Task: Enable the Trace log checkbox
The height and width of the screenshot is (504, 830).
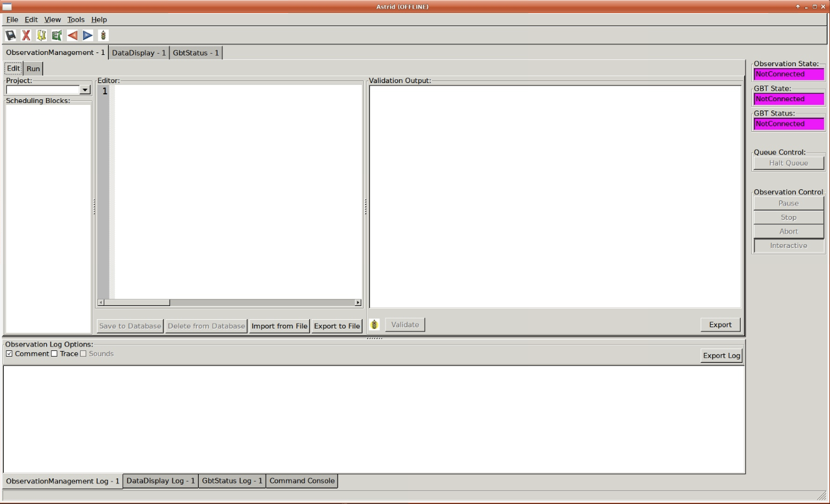Action: coord(54,353)
